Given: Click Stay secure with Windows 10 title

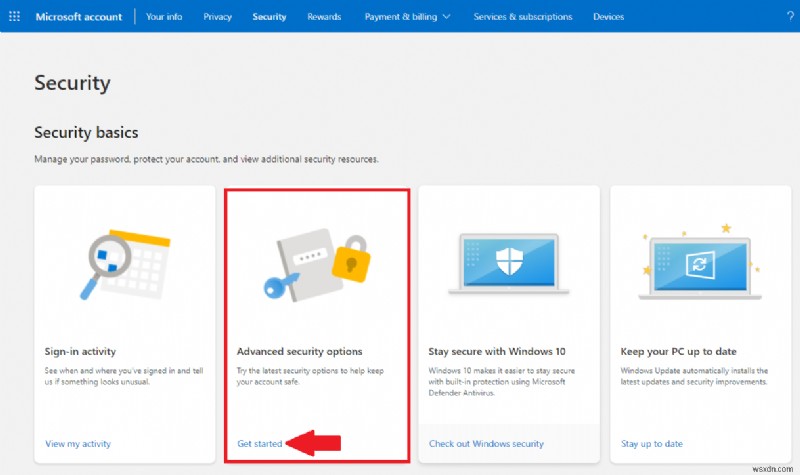Looking at the screenshot, I should (x=497, y=351).
